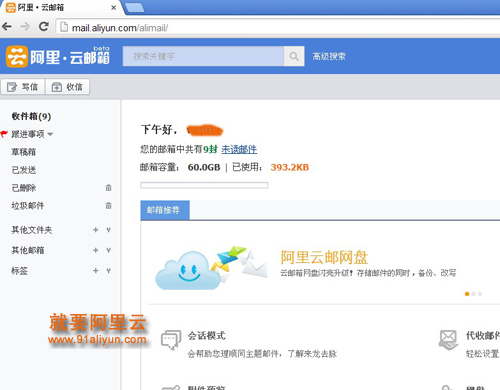
Task: Select the second carousel dot
Action: [473, 294]
